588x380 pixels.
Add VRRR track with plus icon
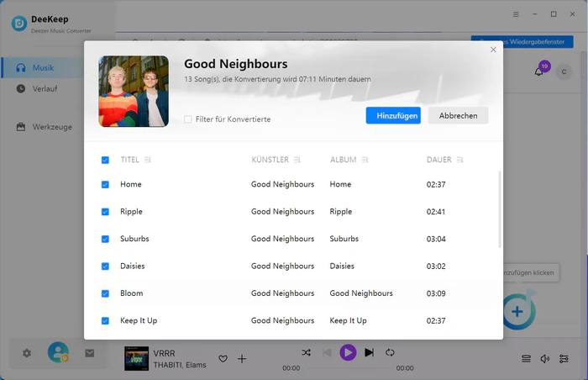(242, 359)
